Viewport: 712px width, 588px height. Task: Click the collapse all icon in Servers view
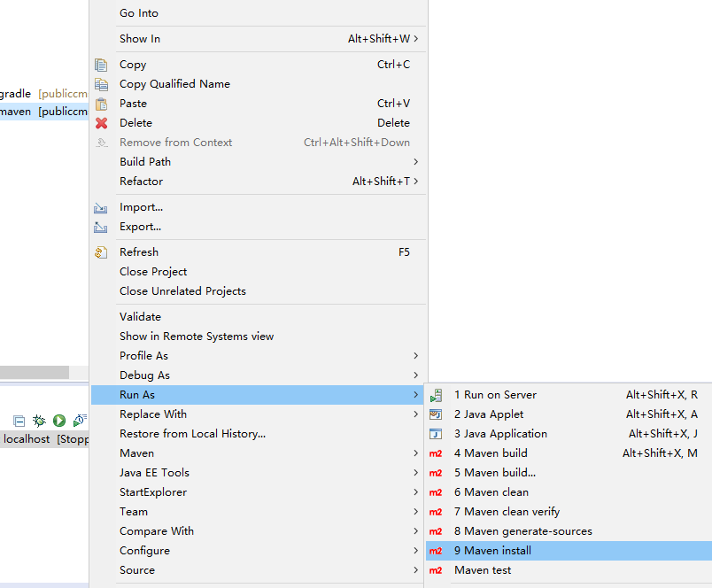pyautogui.click(x=19, y=421)
